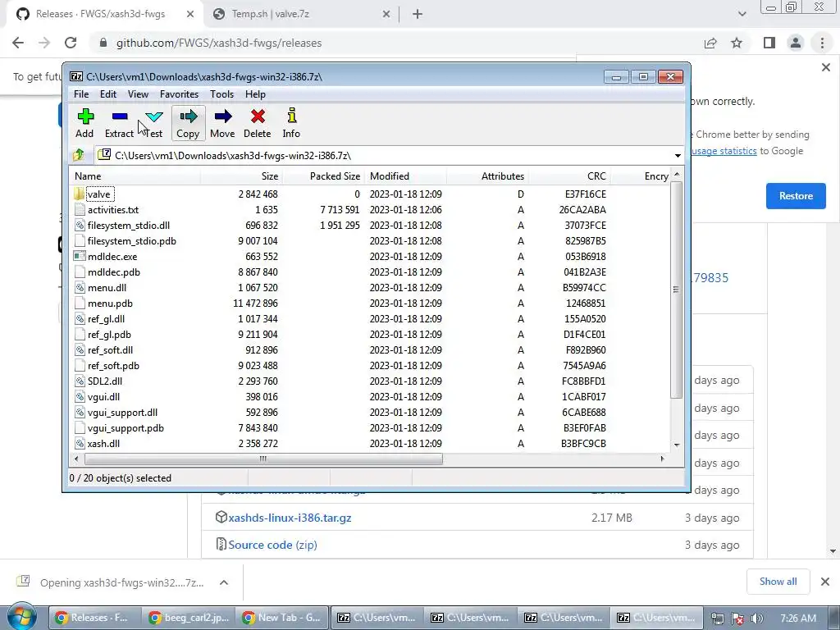
Task: Select the valve folder icon
Action: [80, 194]
